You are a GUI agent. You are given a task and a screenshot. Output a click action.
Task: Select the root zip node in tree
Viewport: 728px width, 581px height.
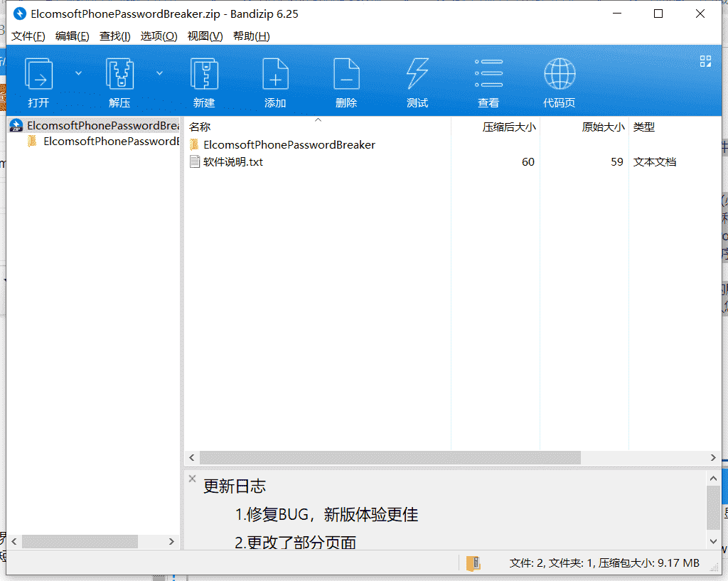pos(95,125)
